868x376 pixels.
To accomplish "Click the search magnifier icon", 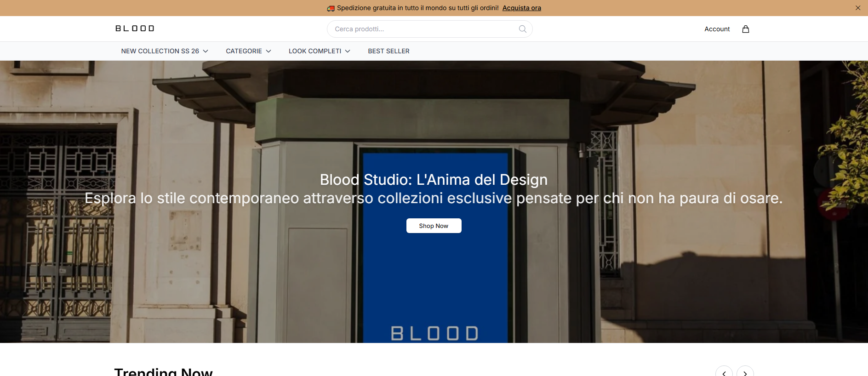I will (522, 29).
